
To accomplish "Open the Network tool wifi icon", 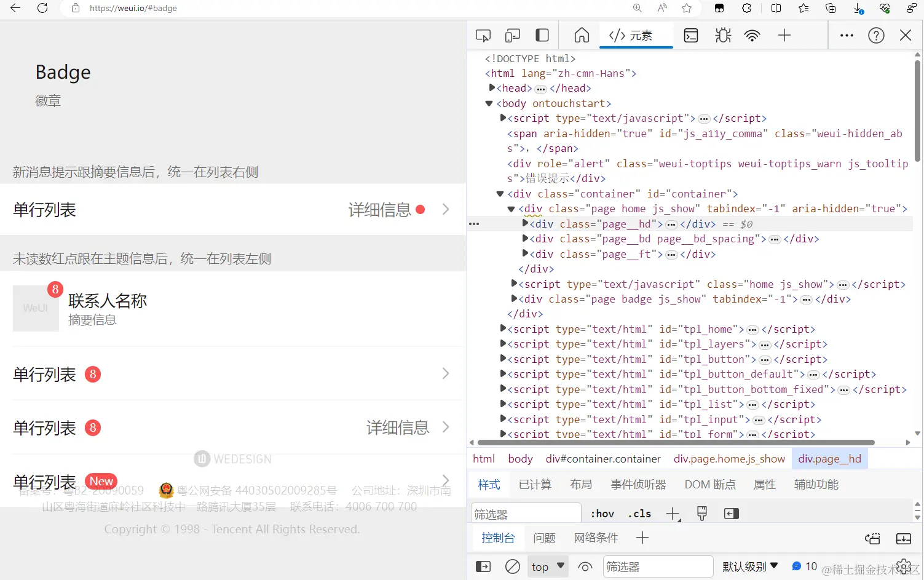I will tap(752, 36).
